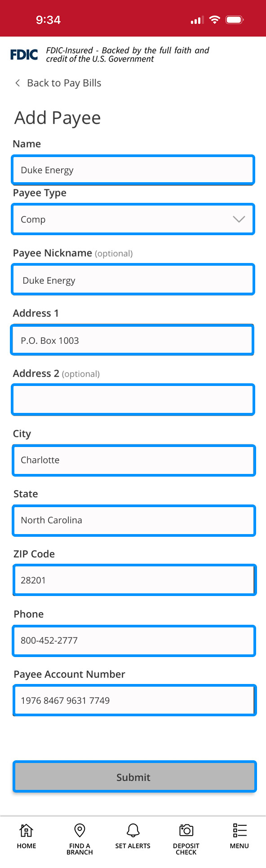This screenshot has height=868, width=266.
Task: Tap the back chevron arrow
Action: click(x=17, y=83)
